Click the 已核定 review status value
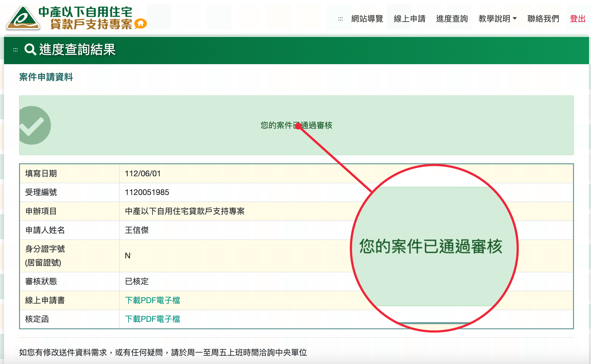This screenshot has width=591, height=364. (137, 281)
